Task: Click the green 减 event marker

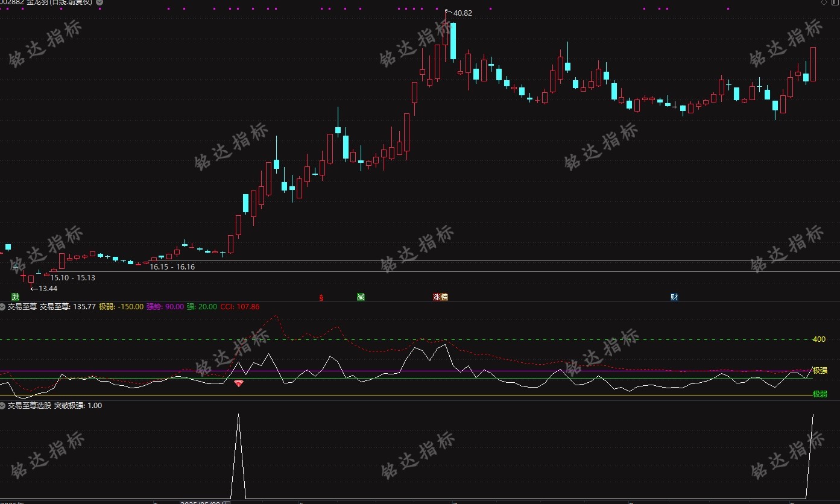Action: point(361,297)
